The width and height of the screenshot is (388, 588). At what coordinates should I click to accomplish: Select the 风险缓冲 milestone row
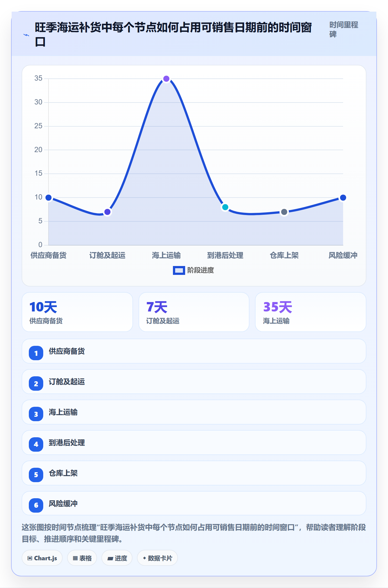[x=194, y=503]
